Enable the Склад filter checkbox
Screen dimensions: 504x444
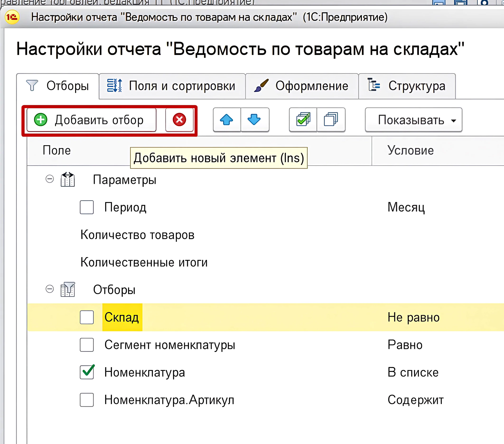tap(87, 317)
